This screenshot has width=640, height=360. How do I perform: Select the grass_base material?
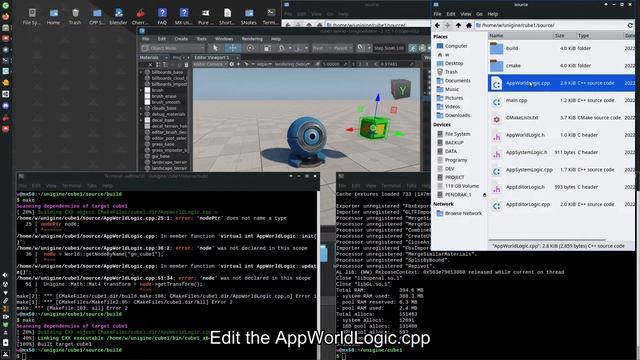pos(163,144)
